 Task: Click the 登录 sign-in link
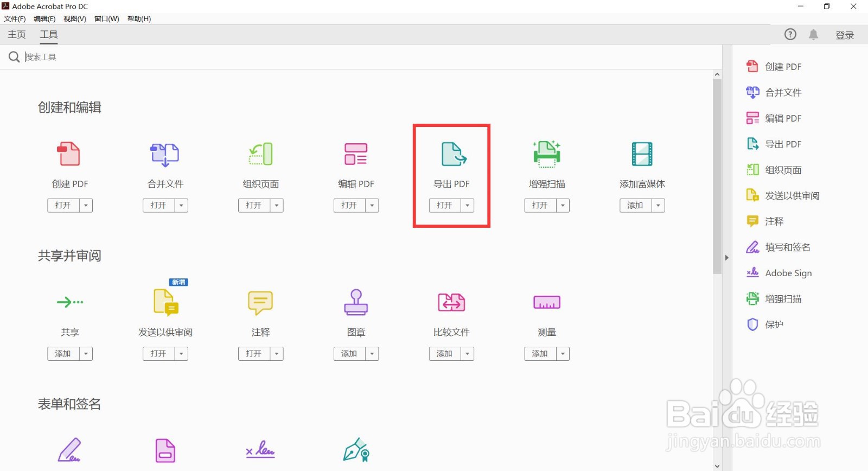pos(845,35)
